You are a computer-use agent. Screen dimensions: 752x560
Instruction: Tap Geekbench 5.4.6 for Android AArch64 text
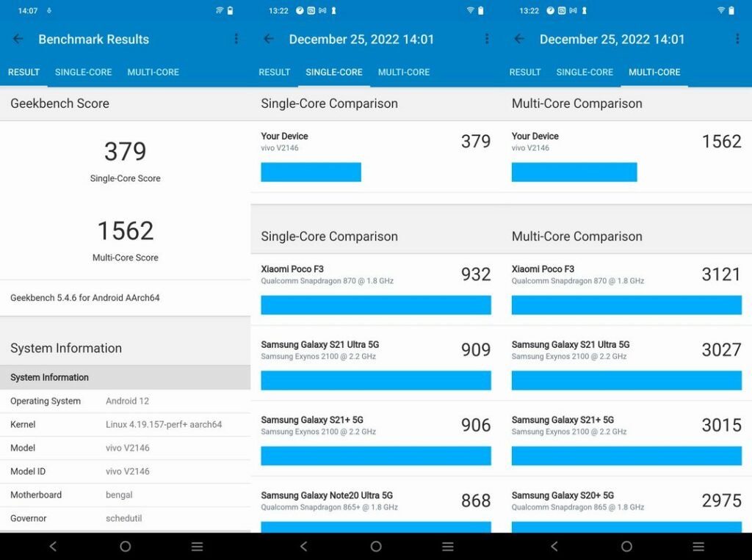[85, 298]
